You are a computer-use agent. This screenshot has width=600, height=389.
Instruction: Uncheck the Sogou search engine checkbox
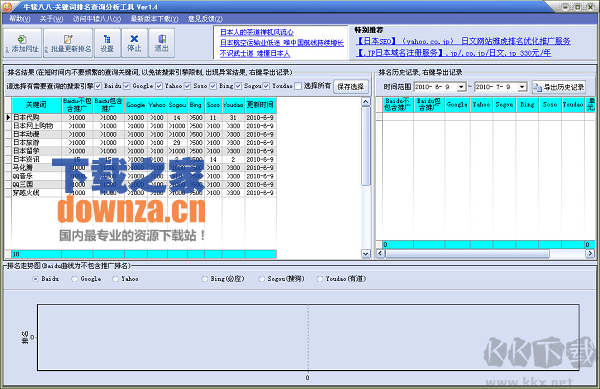click(238, 86)
